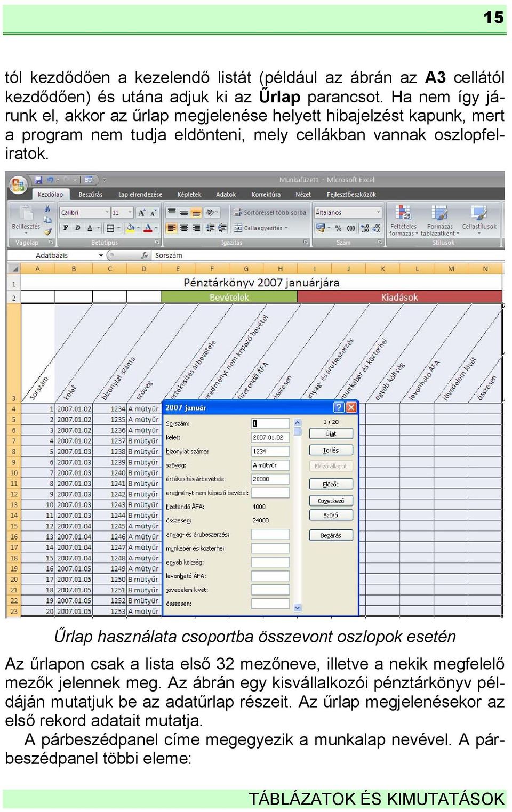Click the fx insert function icon
The image size is (512, 812).
[144, 256]
